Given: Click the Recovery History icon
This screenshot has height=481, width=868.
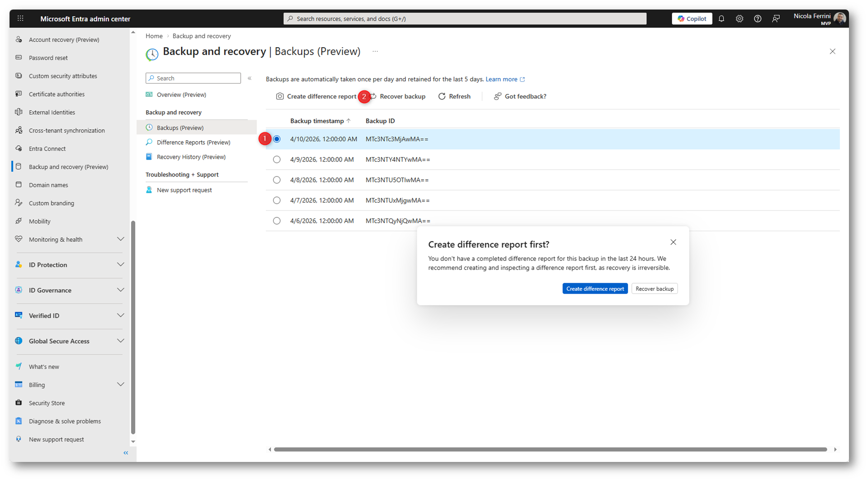Looking at the screenshot, I should pyautogui.click(x=149, y=157).
